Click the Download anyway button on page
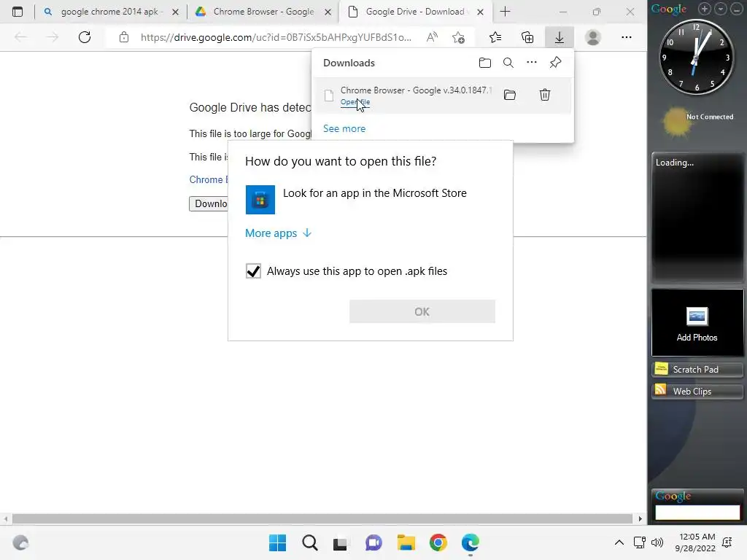 coord(208,204)
